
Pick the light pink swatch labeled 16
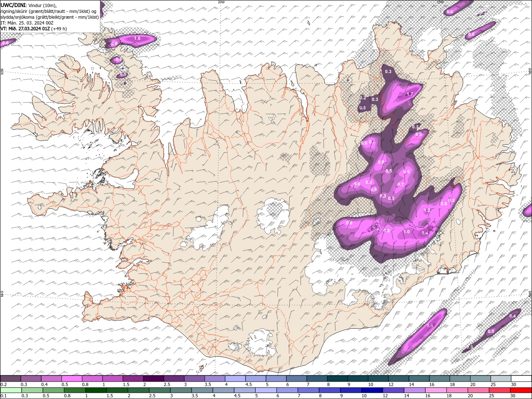[436, 390]
